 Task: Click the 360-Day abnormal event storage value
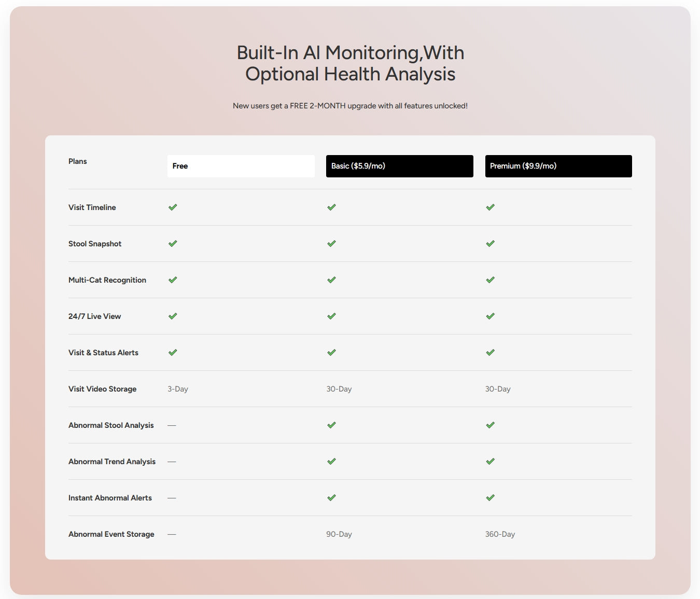(x=500, y=534)
